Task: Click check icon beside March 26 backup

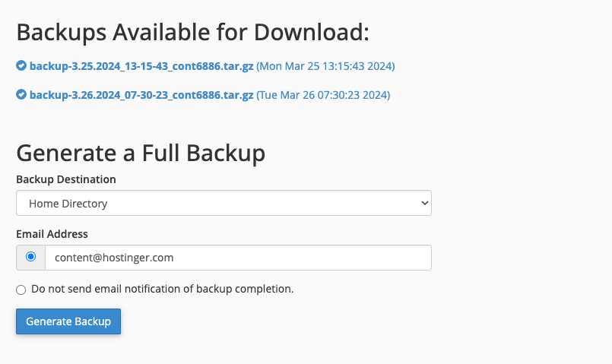Action: click(21, 95)
